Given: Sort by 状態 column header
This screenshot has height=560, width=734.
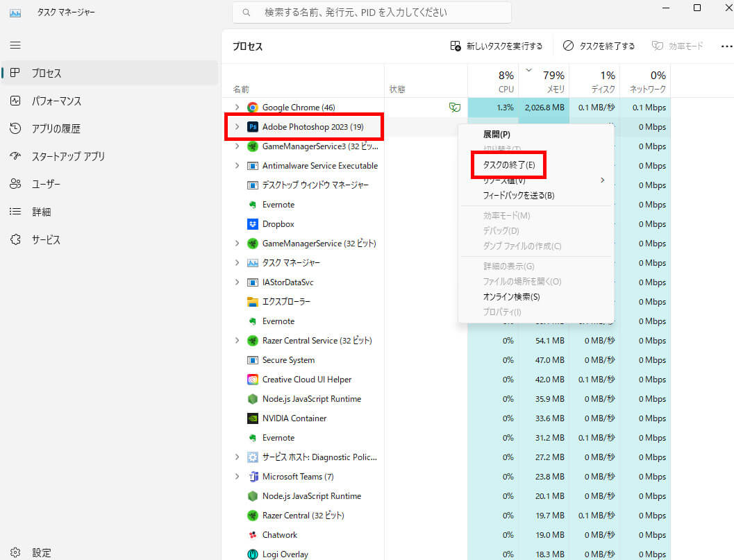Looking at the screenshot, I should (x=426, y=81).
